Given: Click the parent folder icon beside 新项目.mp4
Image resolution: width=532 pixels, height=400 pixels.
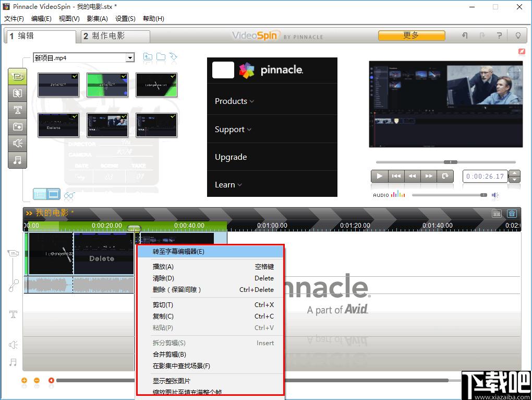Looking at the screenshot, I should [148, 57].
